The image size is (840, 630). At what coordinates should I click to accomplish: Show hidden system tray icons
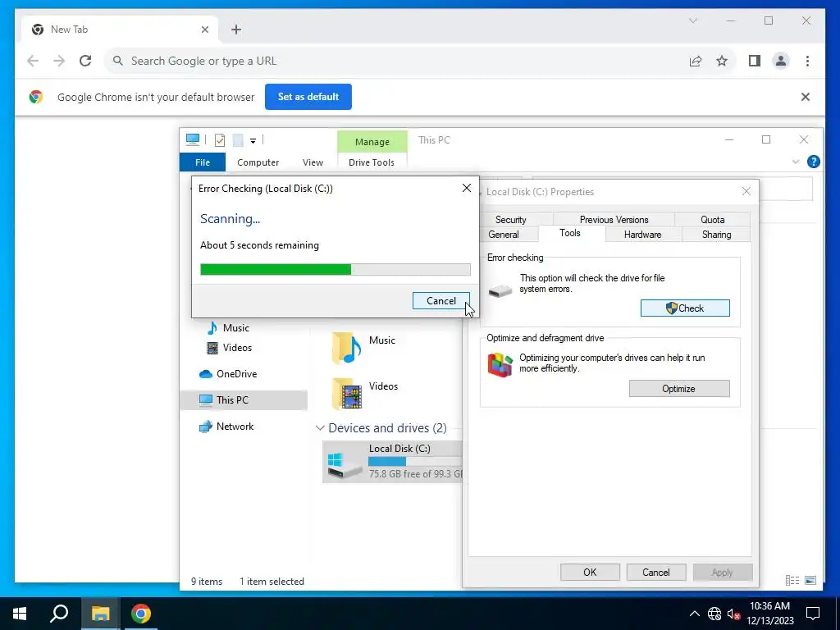[x=694, y=614]
